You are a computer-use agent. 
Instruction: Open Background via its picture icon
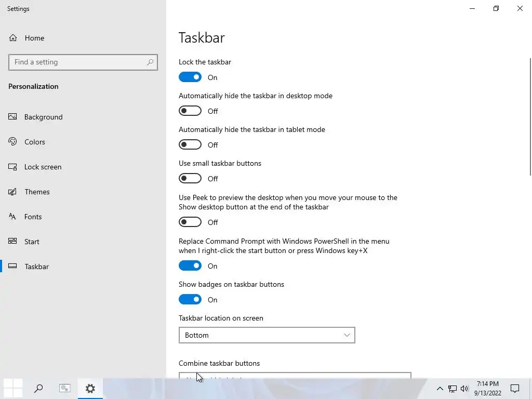(12, 117)
